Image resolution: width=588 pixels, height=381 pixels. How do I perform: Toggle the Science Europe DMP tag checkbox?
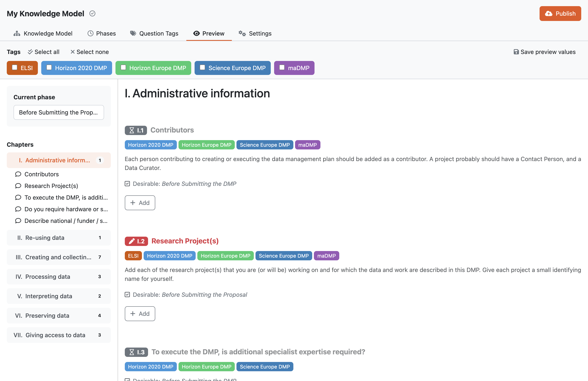(x=202, y=68)
